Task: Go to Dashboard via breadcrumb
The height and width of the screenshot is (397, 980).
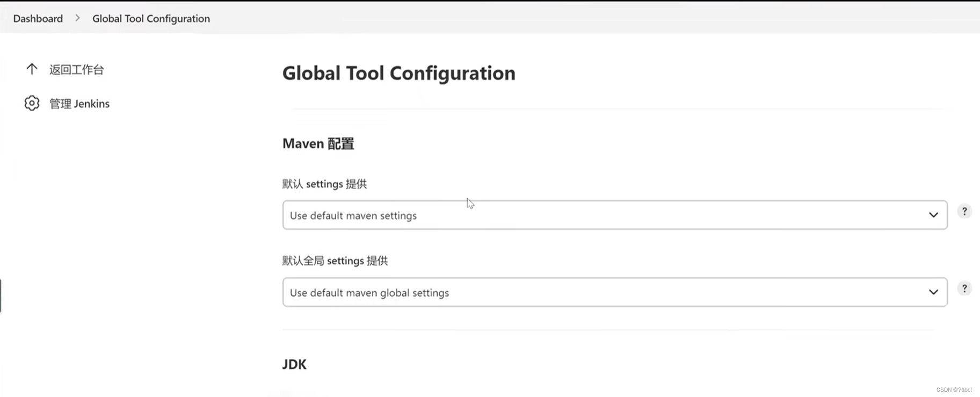Action: click(x=38, y=18)
